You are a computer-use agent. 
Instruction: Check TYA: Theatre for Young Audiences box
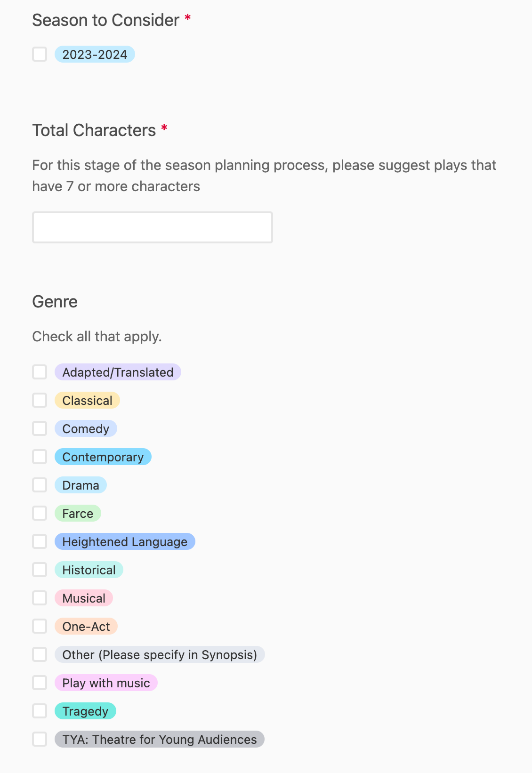pos(40,739)
